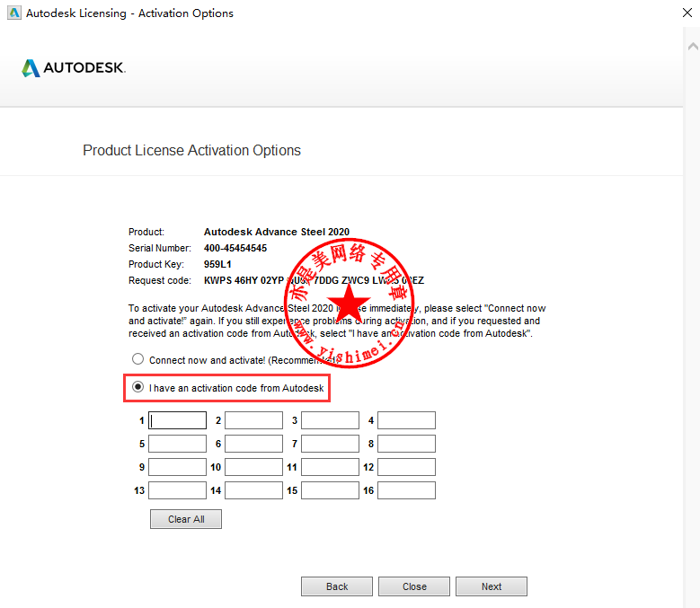Click the Autodesk logo in header
The height and width of the screenshot is (608, 700).
click(74, 67)
